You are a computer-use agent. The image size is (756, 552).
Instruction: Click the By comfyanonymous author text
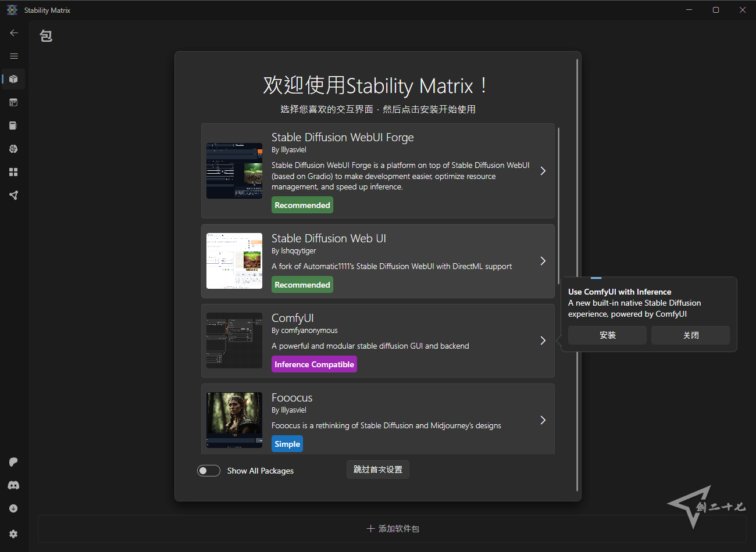pyautogui.click(x=305, y=331)
